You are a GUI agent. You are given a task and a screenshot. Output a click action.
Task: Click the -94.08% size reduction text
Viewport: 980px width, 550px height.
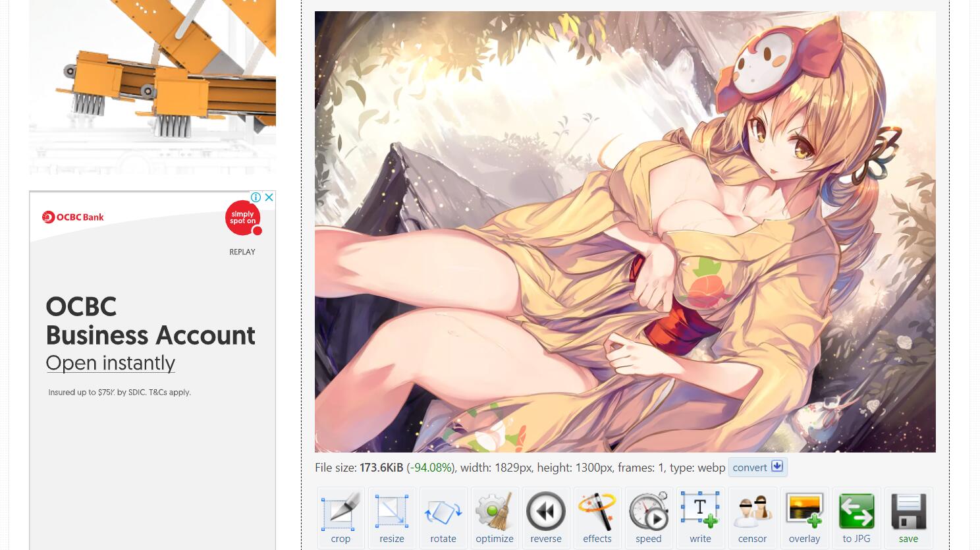coord(430,468)
